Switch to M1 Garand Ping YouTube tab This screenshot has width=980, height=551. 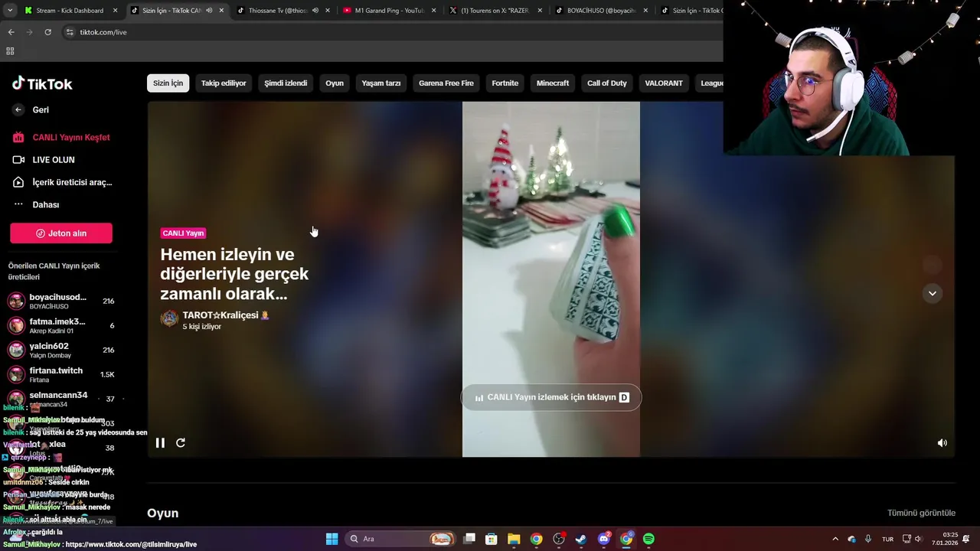[389, 11]
